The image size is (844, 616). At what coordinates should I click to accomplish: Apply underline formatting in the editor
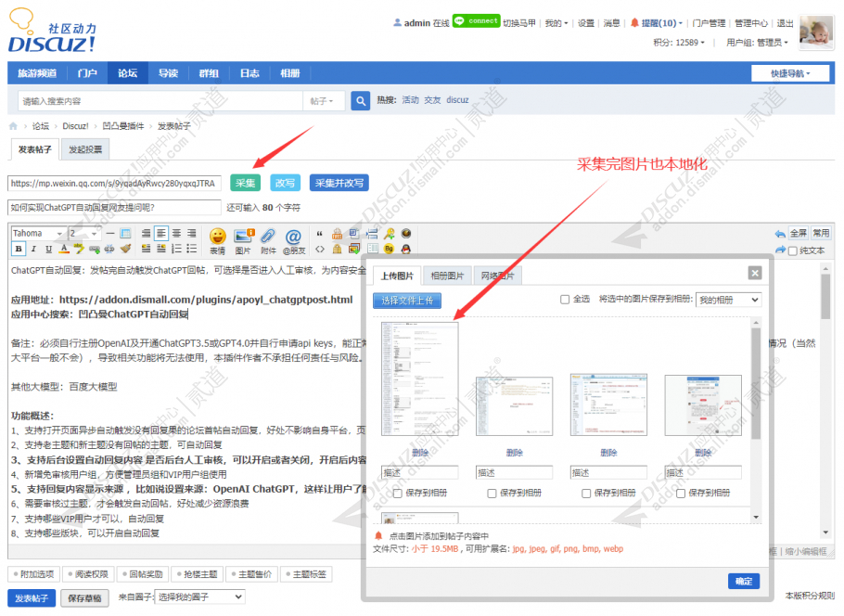coord(48,249)
